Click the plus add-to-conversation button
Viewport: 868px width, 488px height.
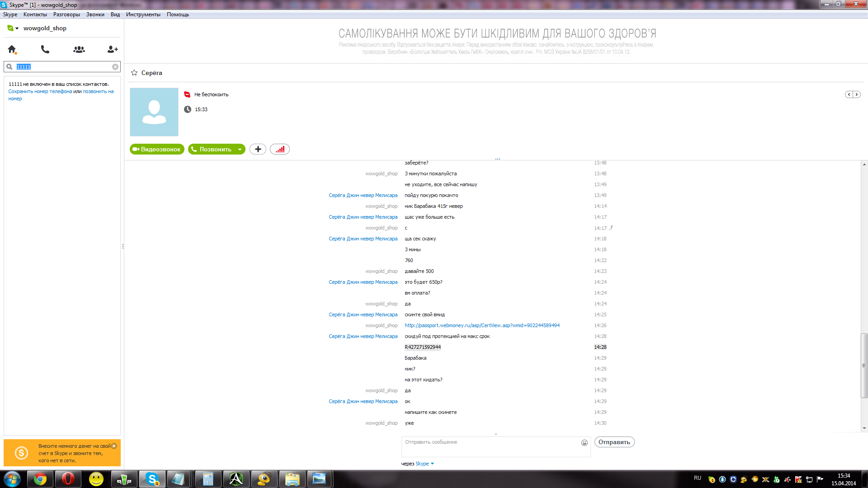click(x=258, y=149)
